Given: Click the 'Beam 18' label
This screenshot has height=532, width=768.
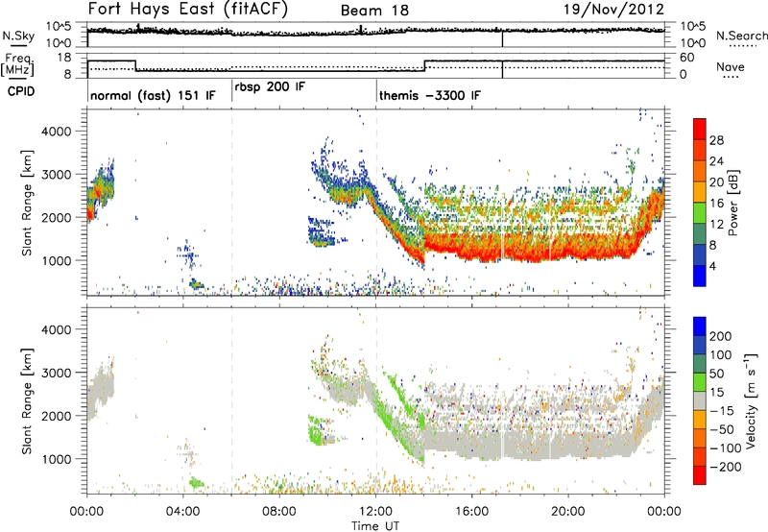Looking at the screenshot, I should pyautogui.click(x=374, y=11).
